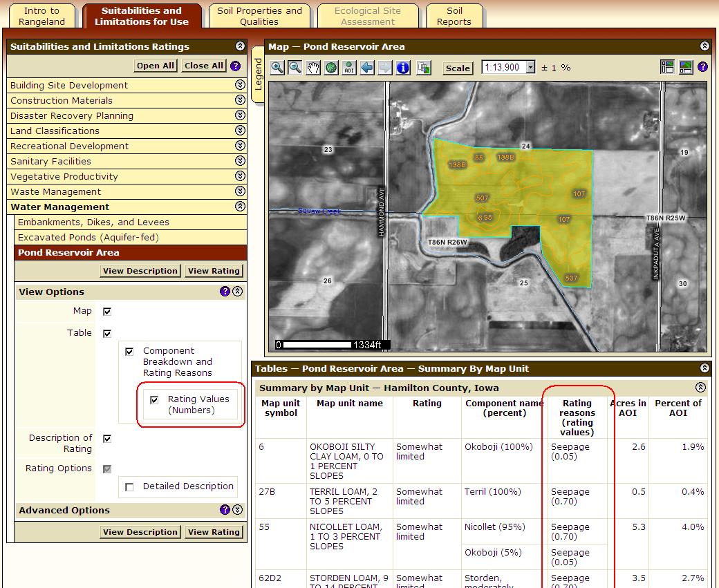Screen dimensions: 719x588
Task: Collapse Summary by Map Unit section
Action: [700, 387]
